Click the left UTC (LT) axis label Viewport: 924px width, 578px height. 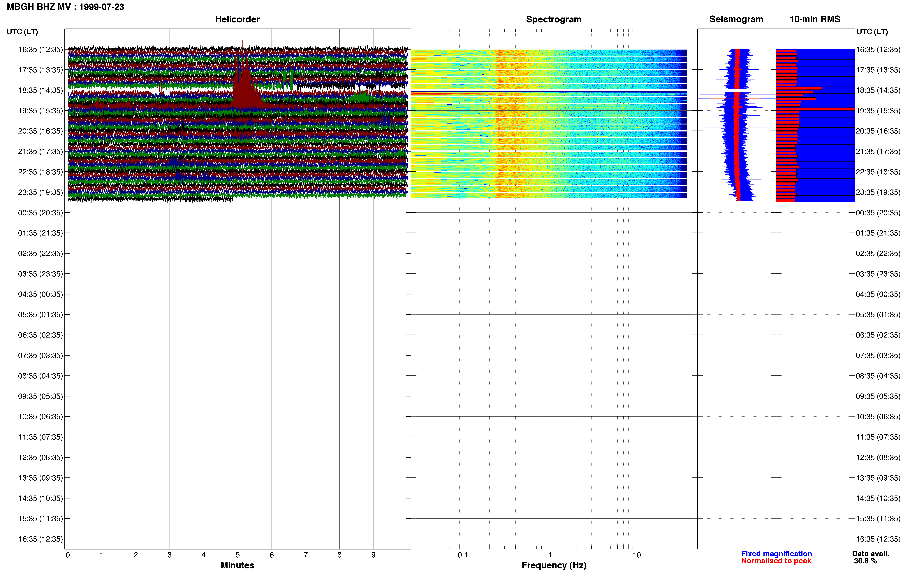click(22, 32)
